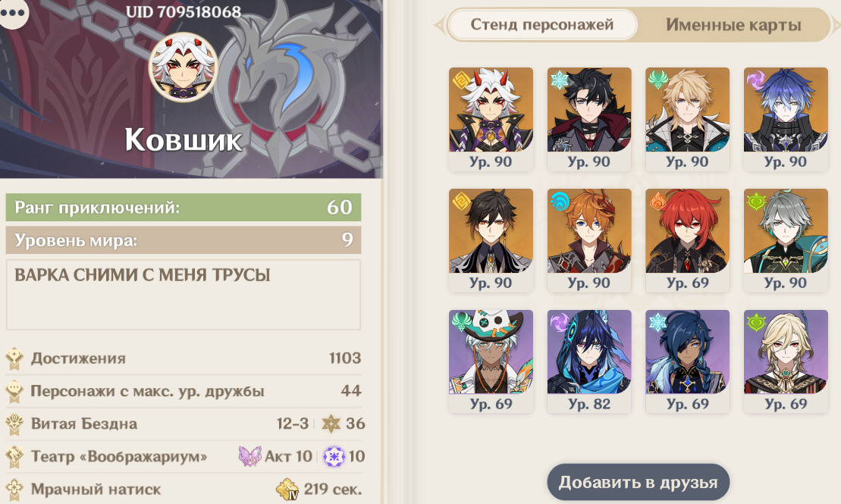Click the signature text box
841x504 pixels.
(x=184, y=295)
